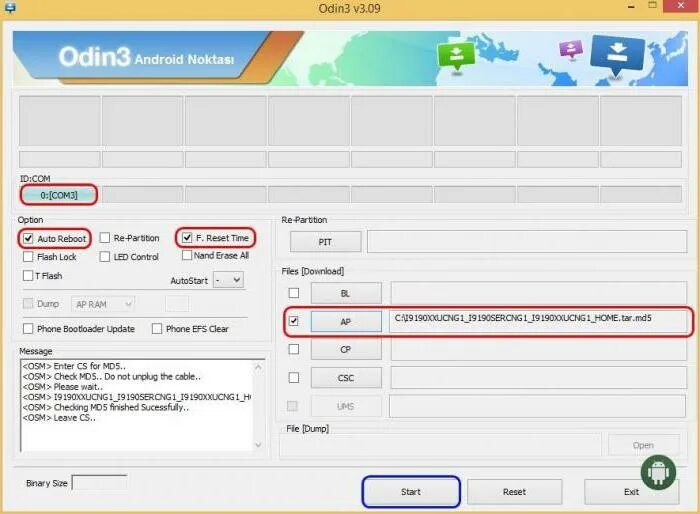
Task: Click the 0:[COM3] port indicator
Action: tap(59, 195)
